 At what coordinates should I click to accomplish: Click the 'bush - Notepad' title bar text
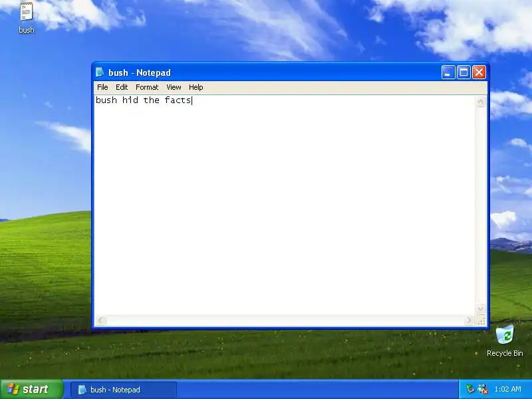pos(140,72)
